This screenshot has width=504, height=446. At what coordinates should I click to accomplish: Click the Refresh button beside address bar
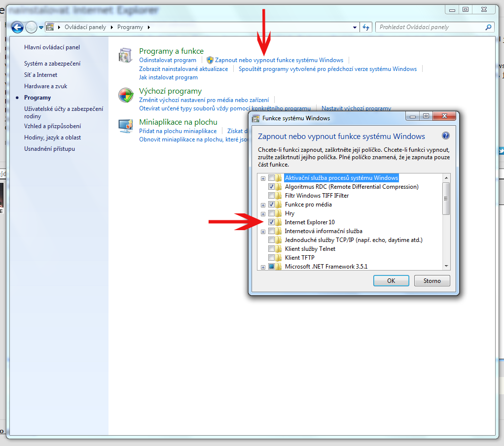coord(366,27)
